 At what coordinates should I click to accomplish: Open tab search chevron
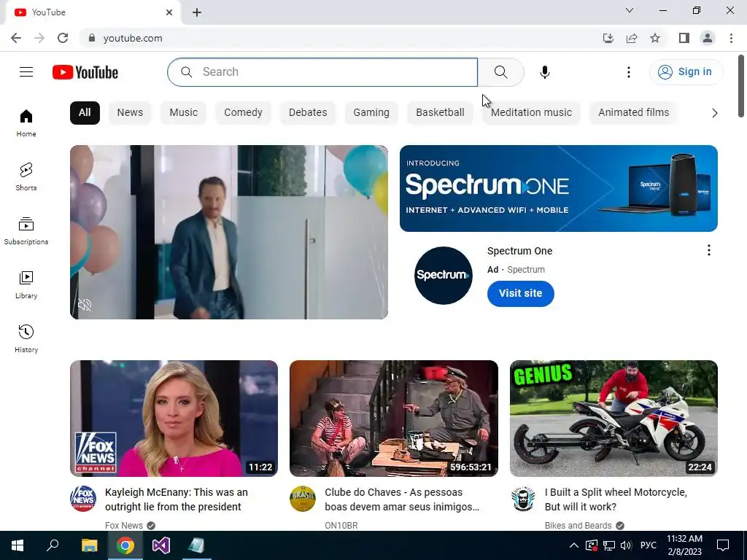click(630, 10)
